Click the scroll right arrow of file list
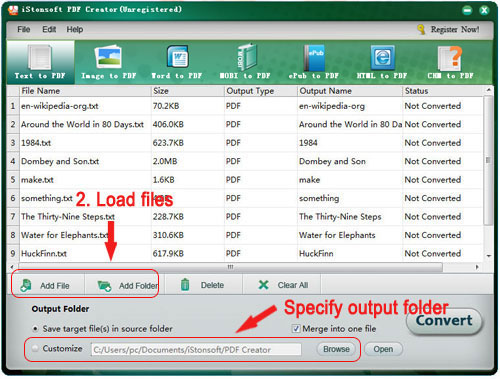The image size is (500, 379). tap(477, 267)
